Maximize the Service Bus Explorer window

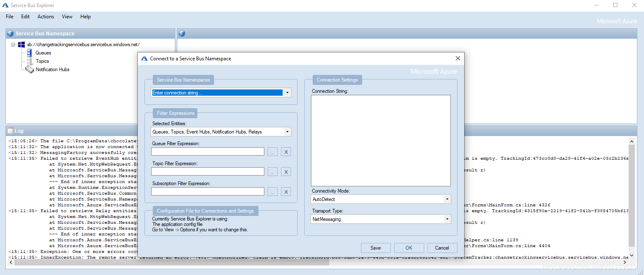[x=615, y=5]
